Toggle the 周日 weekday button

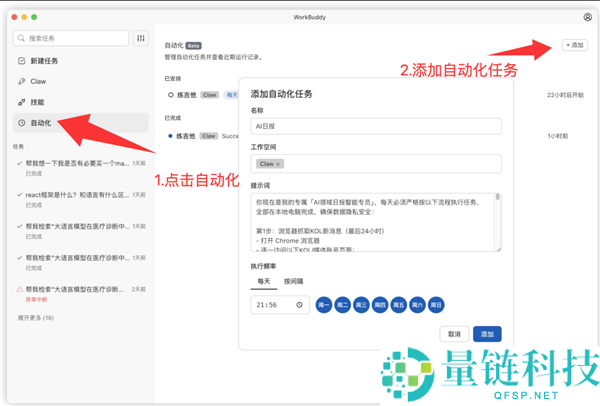pos(435,305)
